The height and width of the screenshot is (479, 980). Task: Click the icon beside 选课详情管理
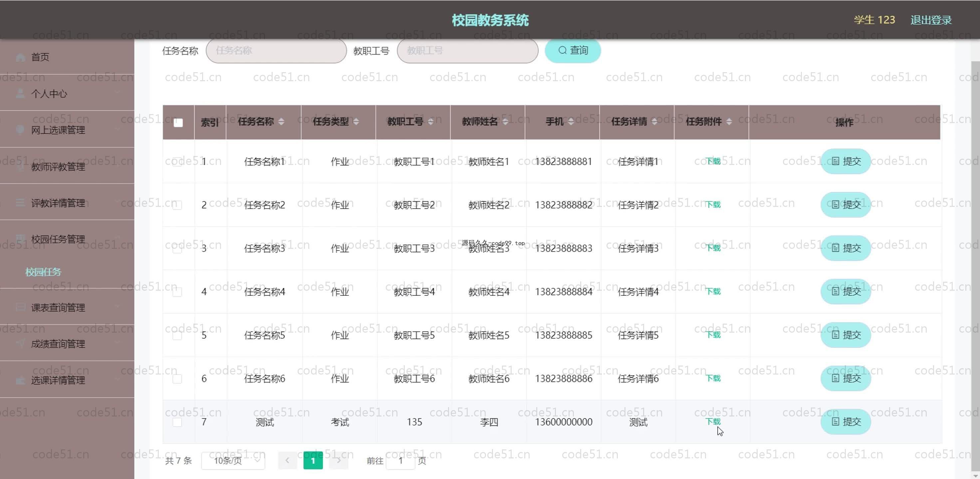coord(21,380)
